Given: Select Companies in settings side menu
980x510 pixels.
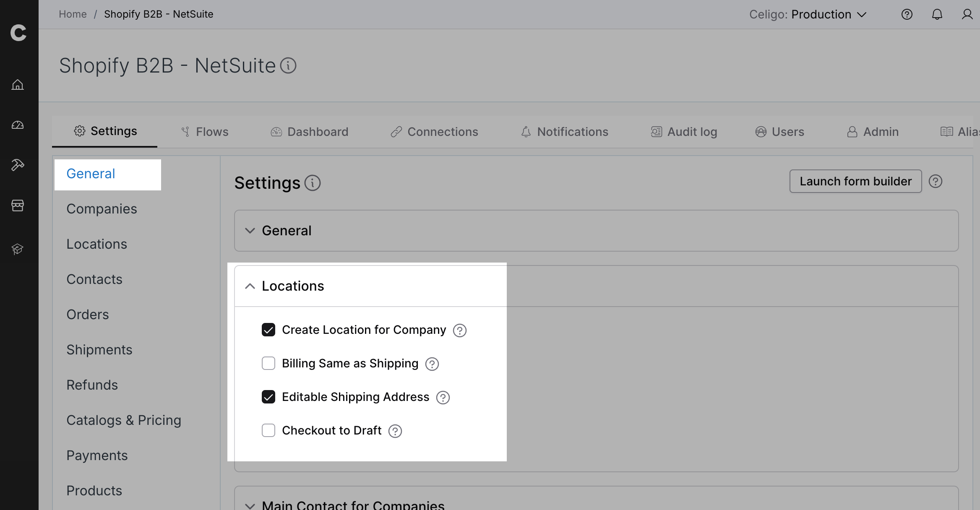Looking at the screenshot, I should point(102,209).
